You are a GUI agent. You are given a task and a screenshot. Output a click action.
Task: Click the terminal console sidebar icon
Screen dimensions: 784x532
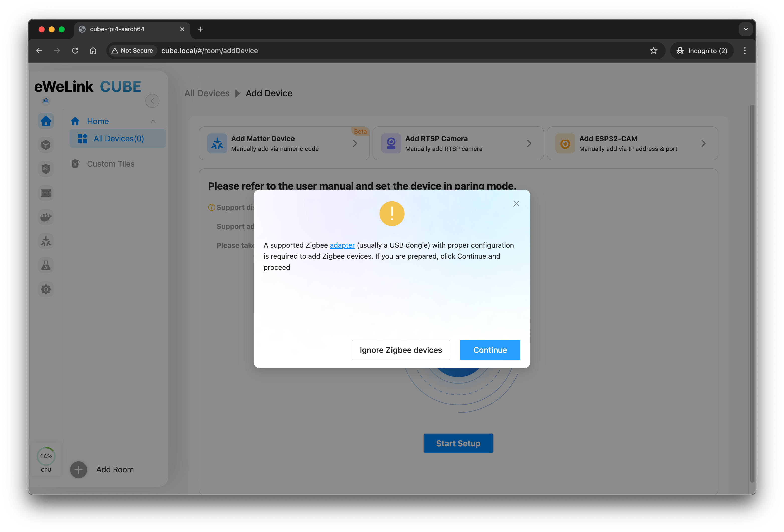point(46,193)
